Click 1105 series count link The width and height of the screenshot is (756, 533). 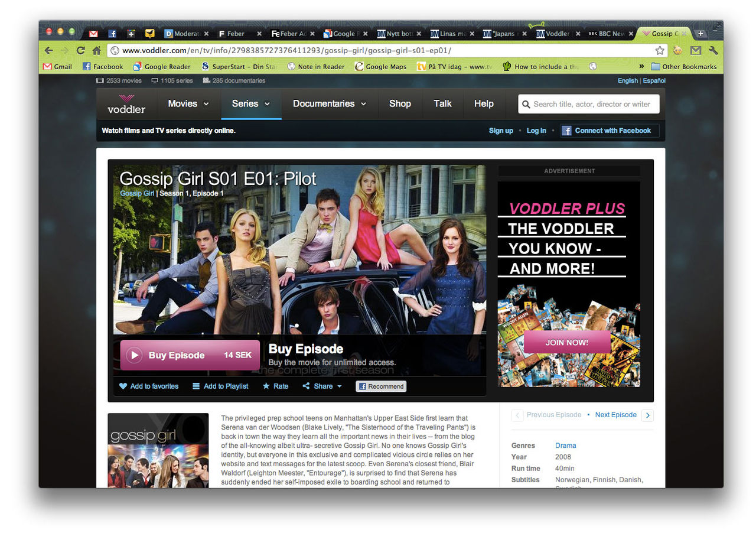click(172, 80)
